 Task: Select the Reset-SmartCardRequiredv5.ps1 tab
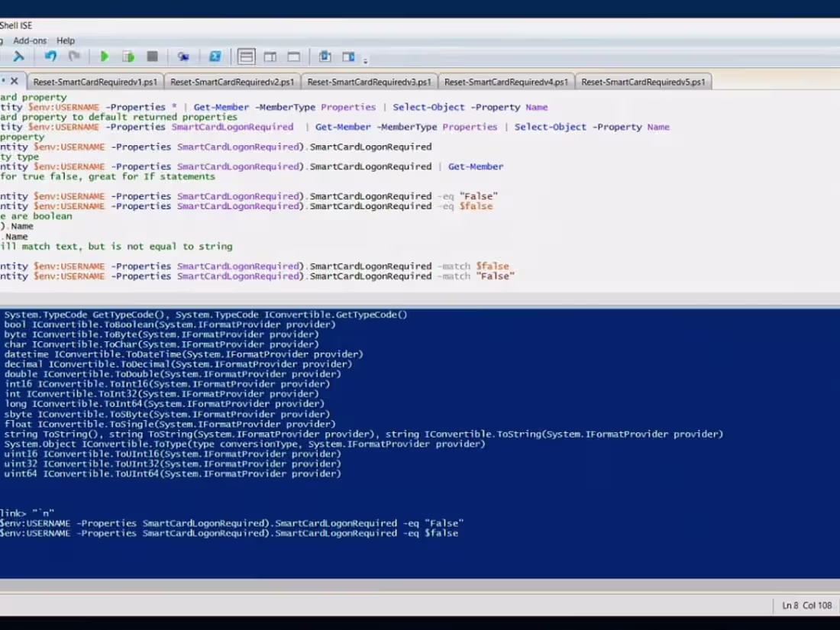click(x=642, y=80)
